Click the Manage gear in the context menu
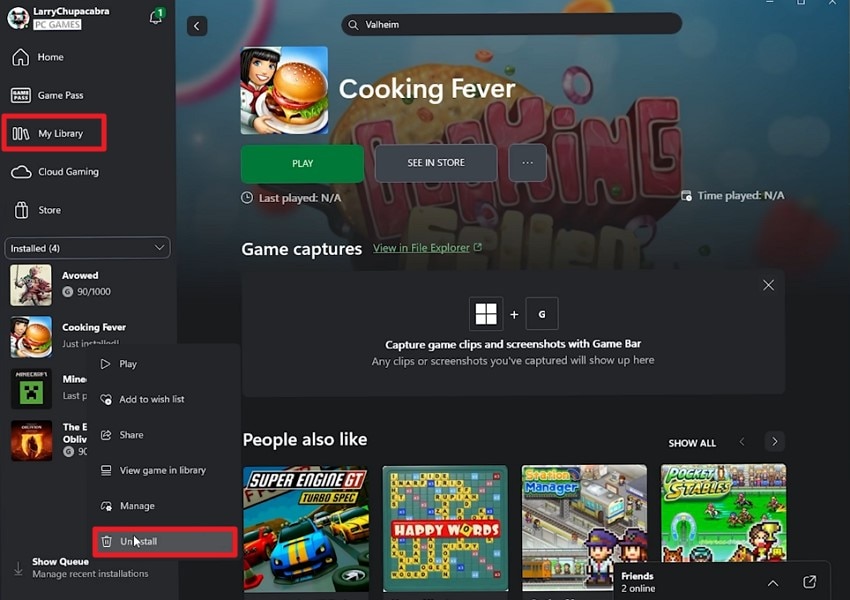Image resolution: width=850 pixels, height=600 pixels. [140, 505]
